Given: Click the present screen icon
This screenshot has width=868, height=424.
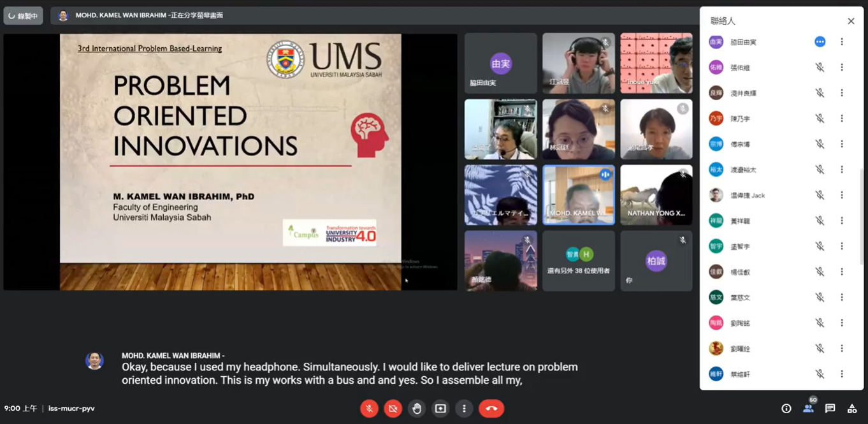Looking at the screenshot, I should (x=440, y=409).
